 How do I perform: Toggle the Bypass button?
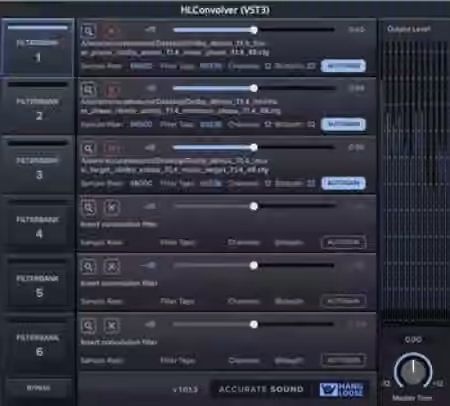point(38,388)
